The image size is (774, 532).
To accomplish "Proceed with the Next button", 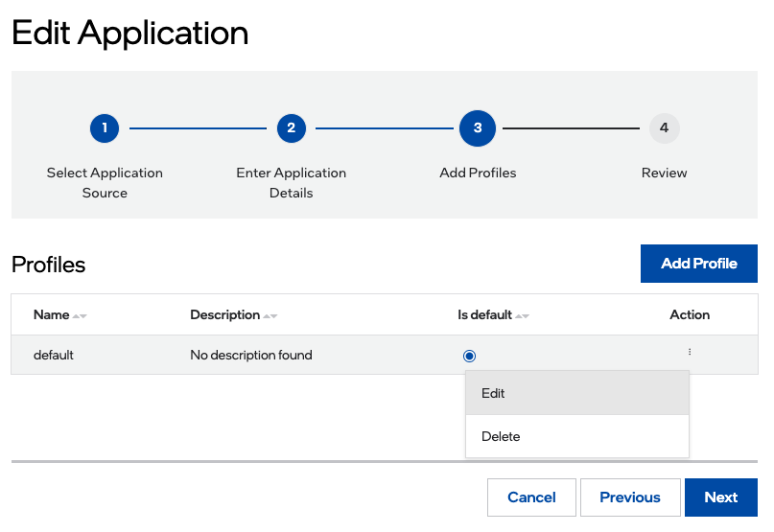I will click(x=720, y=497).
